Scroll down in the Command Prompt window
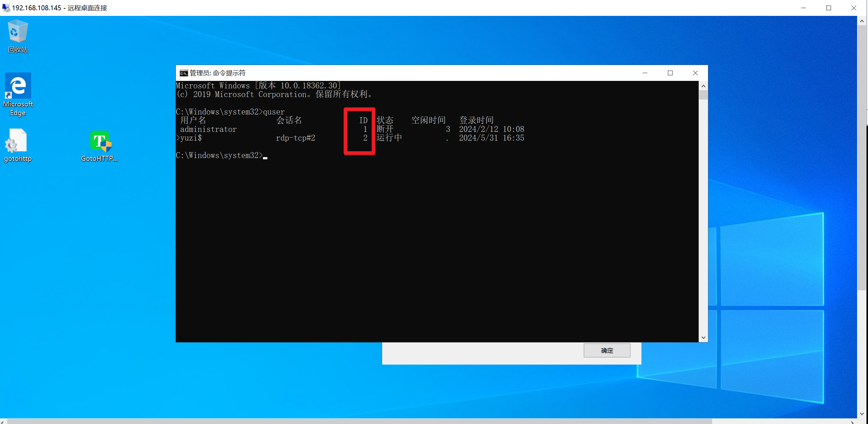868x424 pixels. [702, 338]
